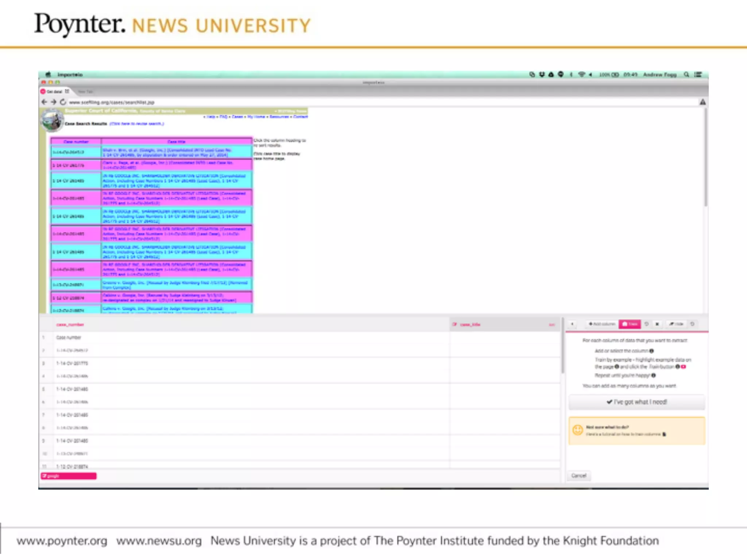Reload the page with the refresh icon
Screen dimensions: 747x560
[63, 102]
